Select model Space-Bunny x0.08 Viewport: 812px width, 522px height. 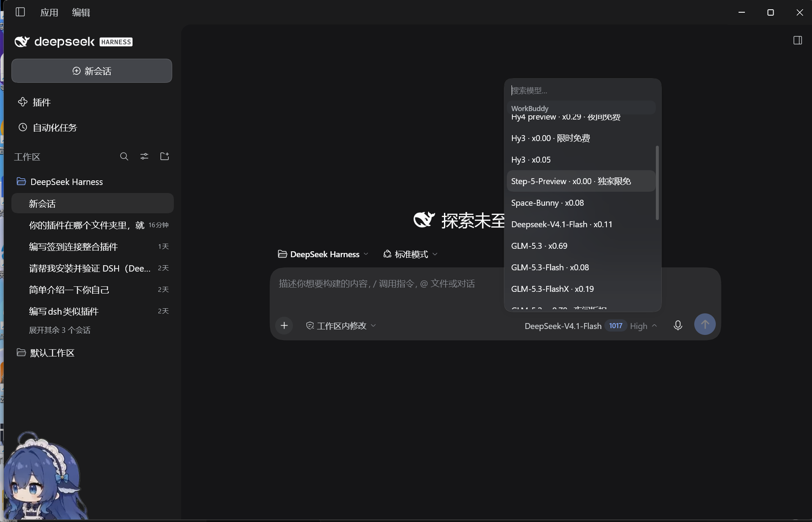tap(581, 203)
